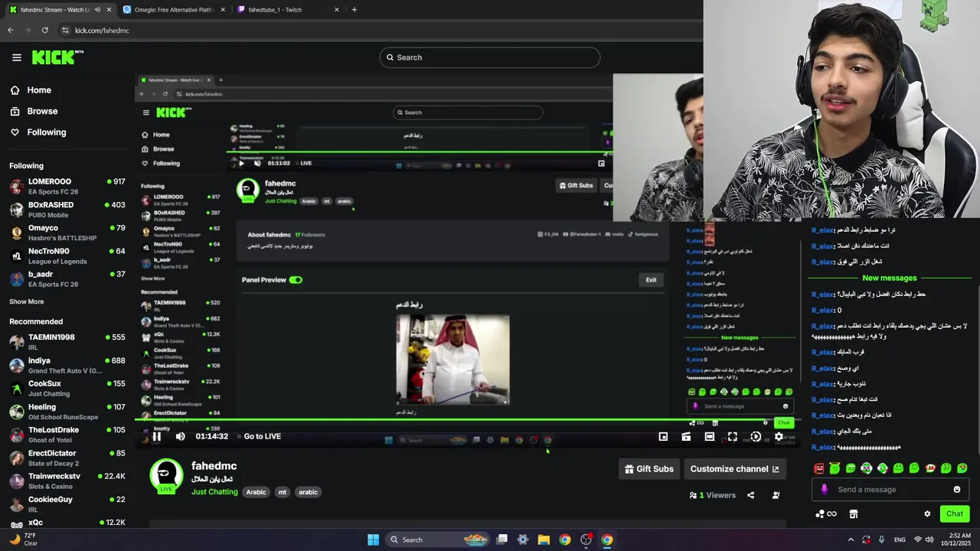Open the video player settings gear
This screenshot has height=551, width=980.
779,436
